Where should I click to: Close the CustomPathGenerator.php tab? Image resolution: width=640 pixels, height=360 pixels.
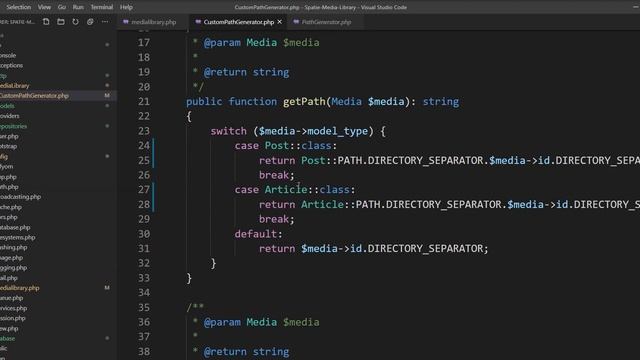(280, 22)
